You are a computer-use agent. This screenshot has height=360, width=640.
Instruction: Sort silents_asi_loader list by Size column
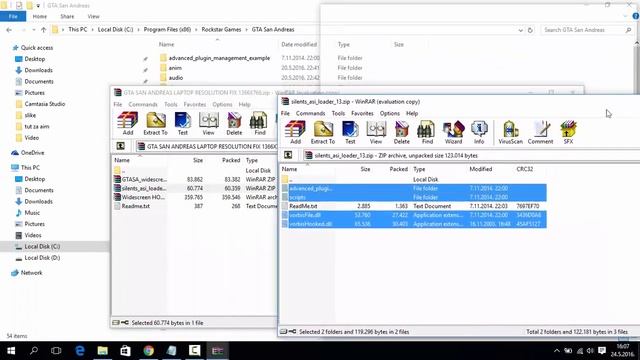pyautogui.click(x=365, y=169)
